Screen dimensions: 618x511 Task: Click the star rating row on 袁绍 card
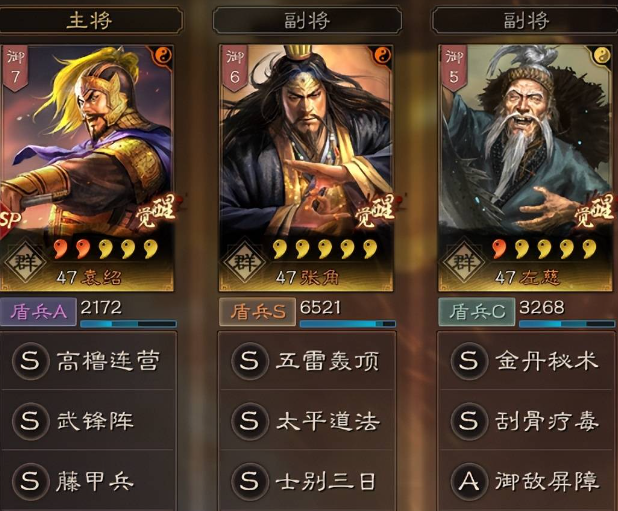tap(106, 249)
